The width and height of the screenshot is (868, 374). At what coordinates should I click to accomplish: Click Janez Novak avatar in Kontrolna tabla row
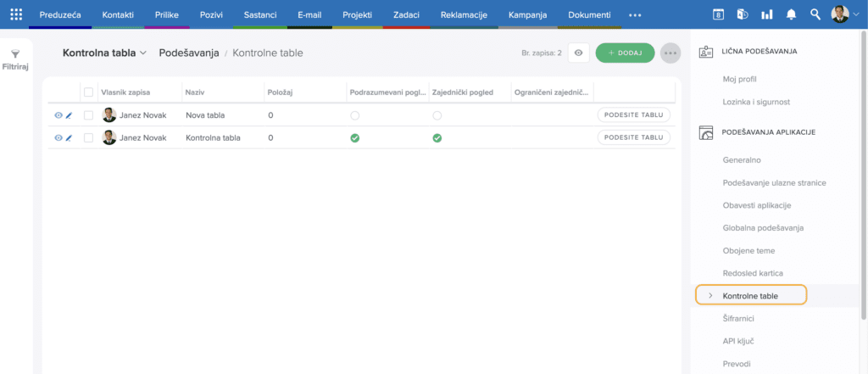[109, 138]
